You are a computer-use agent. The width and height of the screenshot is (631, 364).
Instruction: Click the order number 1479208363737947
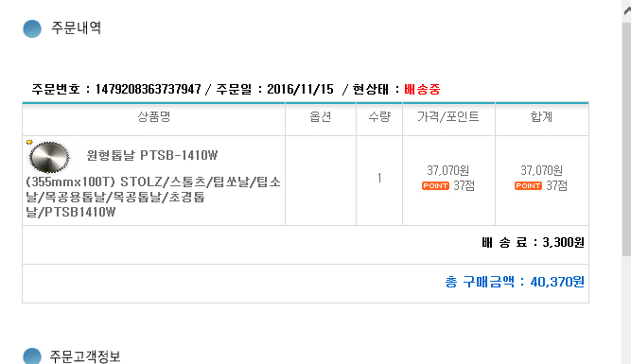click(x=148, y=89)
